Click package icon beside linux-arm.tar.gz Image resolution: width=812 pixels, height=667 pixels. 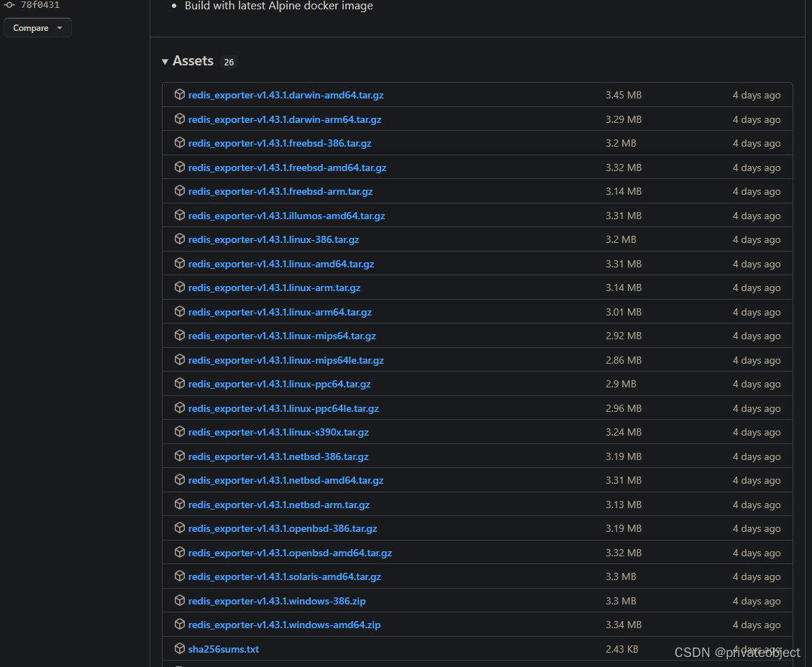180,287
